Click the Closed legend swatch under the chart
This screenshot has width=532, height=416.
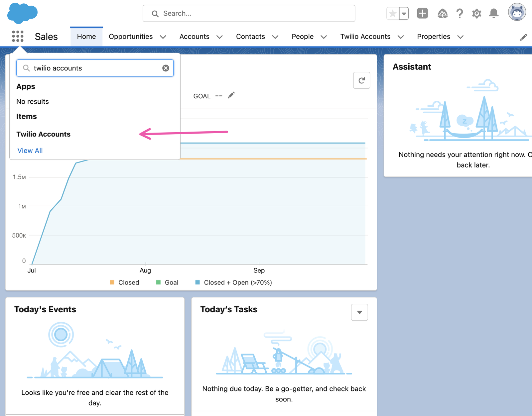[x=112, y=282]
